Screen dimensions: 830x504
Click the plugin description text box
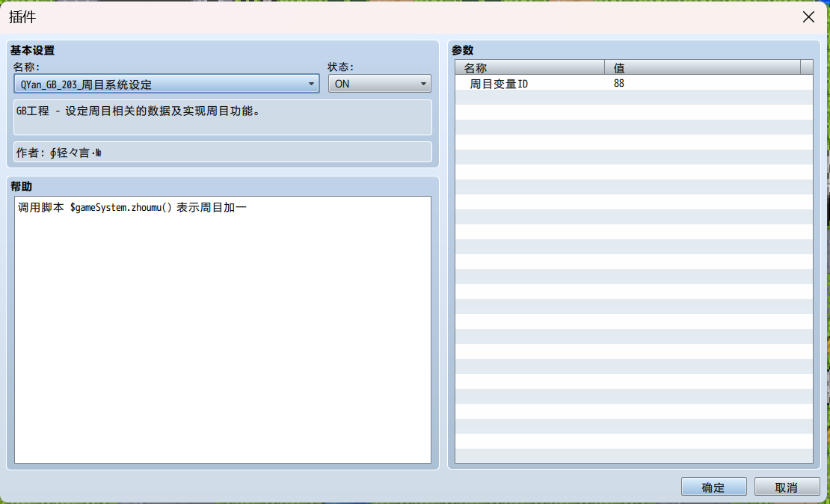[x=222, y=117]
